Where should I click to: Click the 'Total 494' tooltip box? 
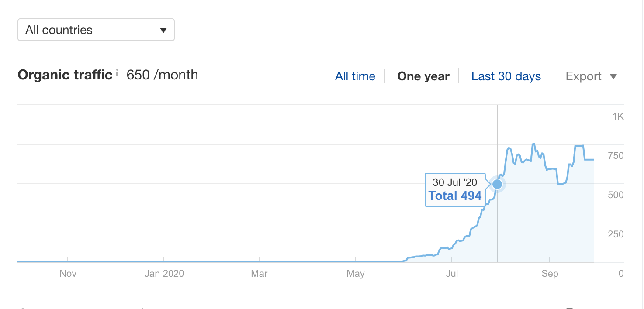click(455, 189)
